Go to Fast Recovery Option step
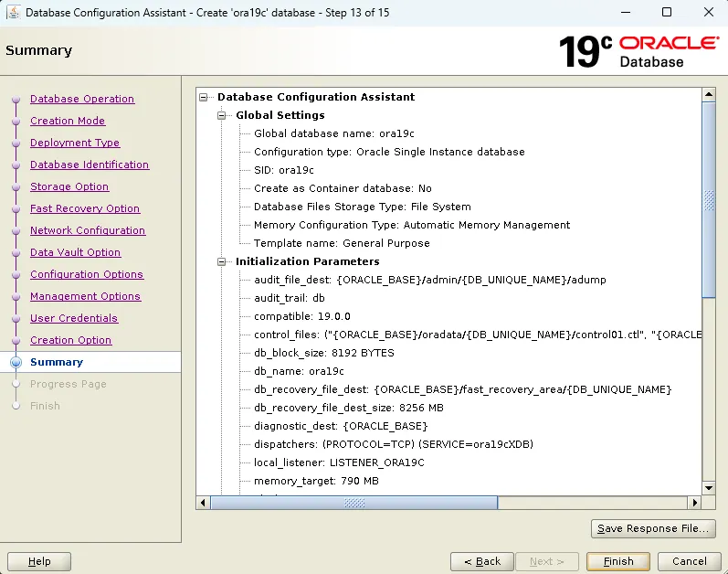Viewport: 728px width, 574px height. tap(85, 208)
